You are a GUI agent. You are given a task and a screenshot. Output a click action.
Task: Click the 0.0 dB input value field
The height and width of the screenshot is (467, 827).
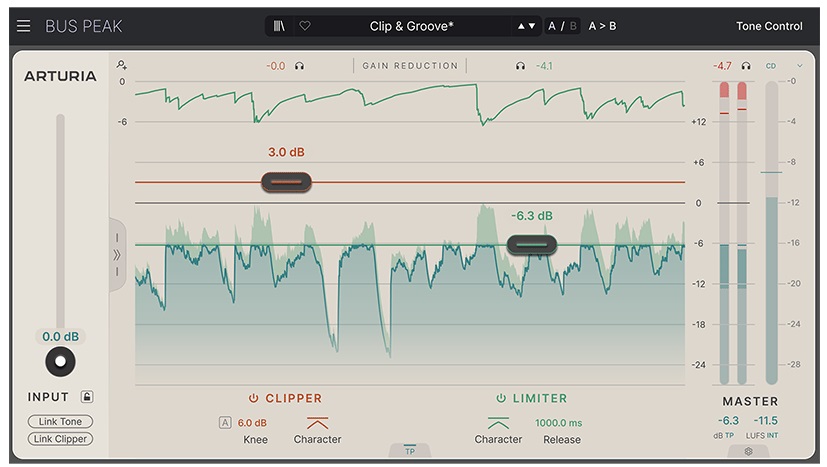point(60,337)
